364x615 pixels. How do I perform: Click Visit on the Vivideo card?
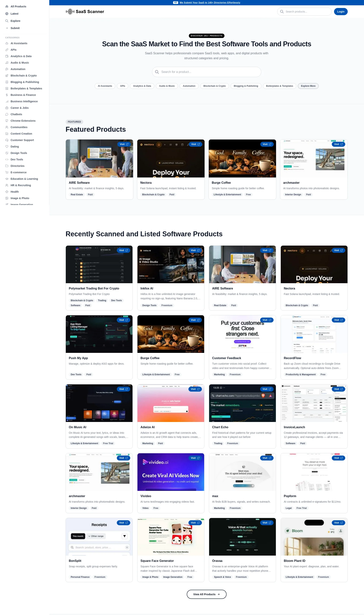195,458
